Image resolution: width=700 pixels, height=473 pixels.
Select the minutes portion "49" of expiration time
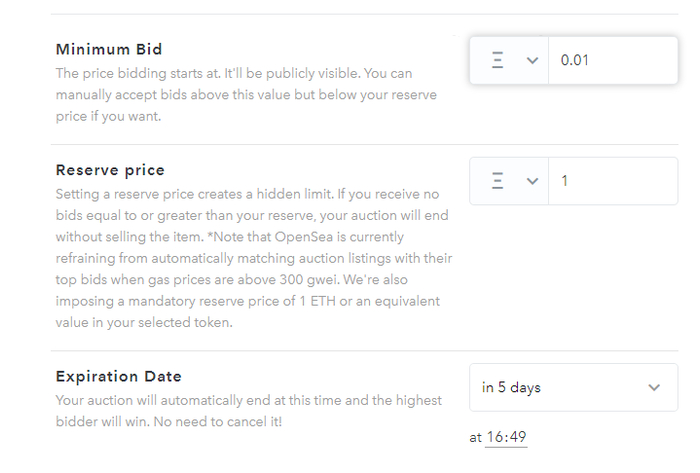pos(517,437)
